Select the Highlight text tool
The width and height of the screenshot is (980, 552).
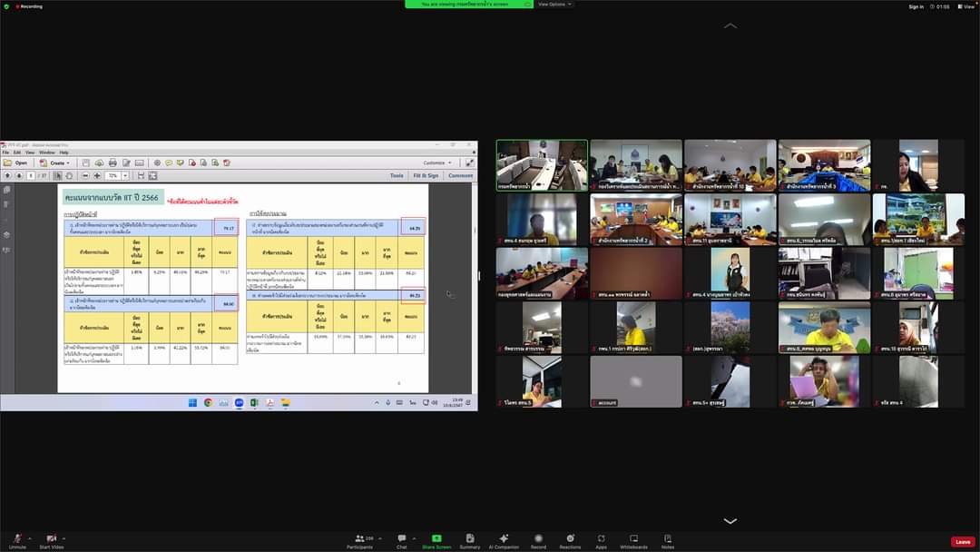pyautogui.click(x=181, y=163)
